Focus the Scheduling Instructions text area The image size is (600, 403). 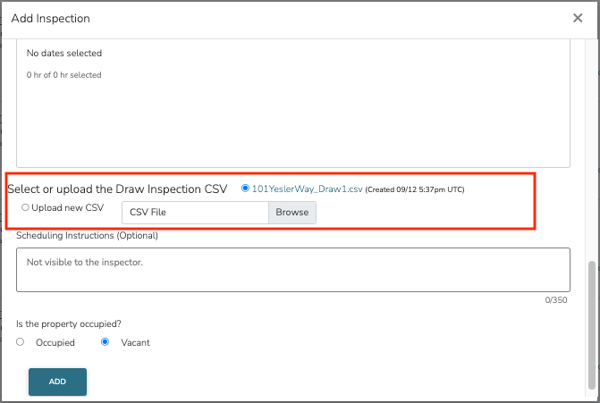292,269
